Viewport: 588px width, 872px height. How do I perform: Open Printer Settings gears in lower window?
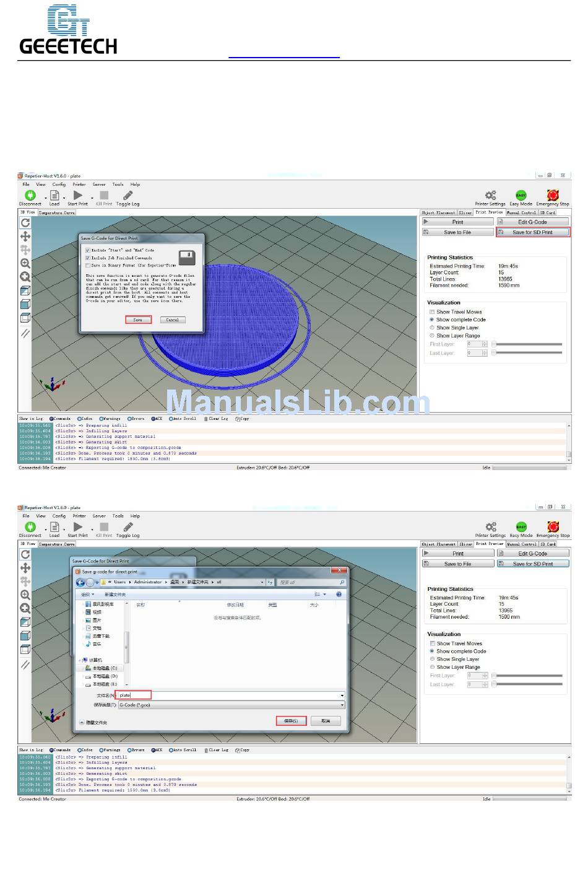(x=491, y=526)
